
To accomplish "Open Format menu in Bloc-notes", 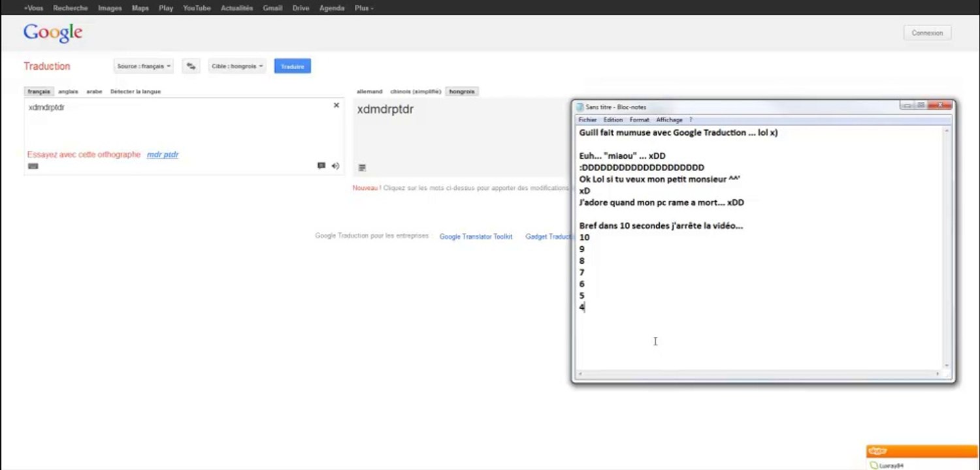I will [639, 119].
